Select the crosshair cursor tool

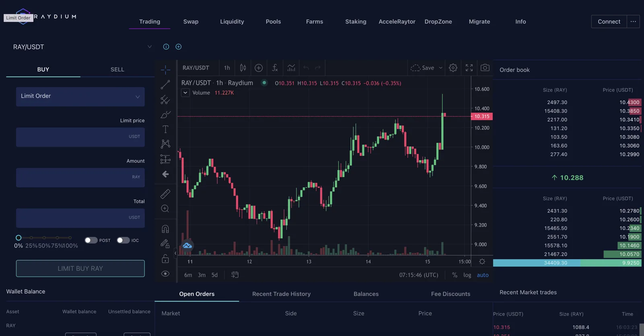[x=165, y=70]
